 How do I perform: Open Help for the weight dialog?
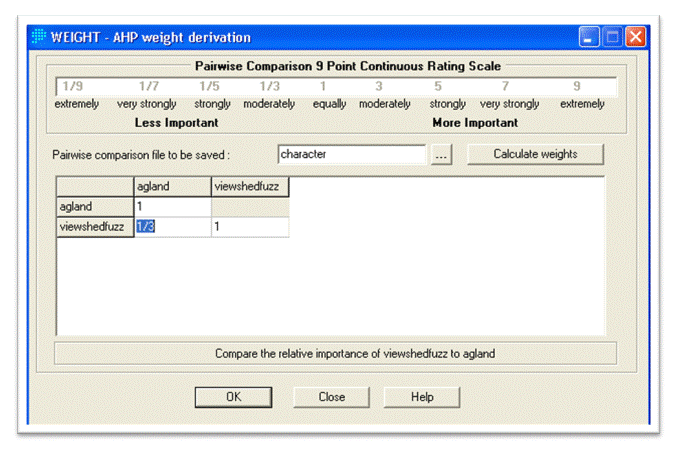click(x=422, y=397)
